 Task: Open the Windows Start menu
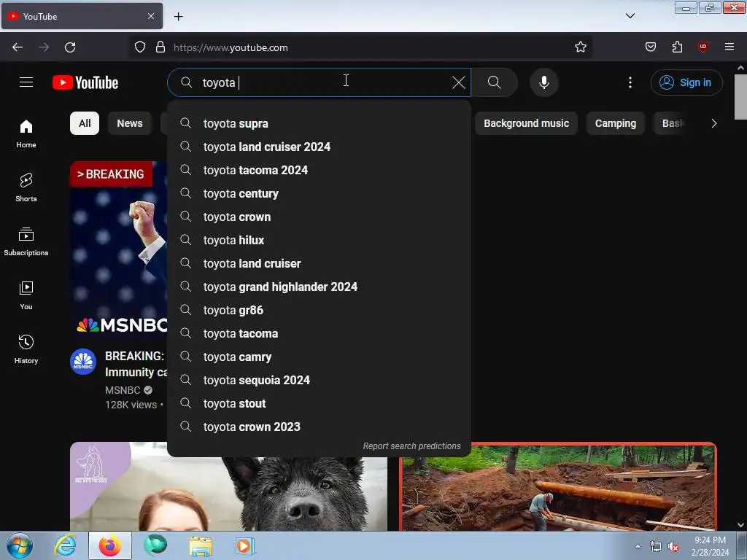tap(20, 545)
